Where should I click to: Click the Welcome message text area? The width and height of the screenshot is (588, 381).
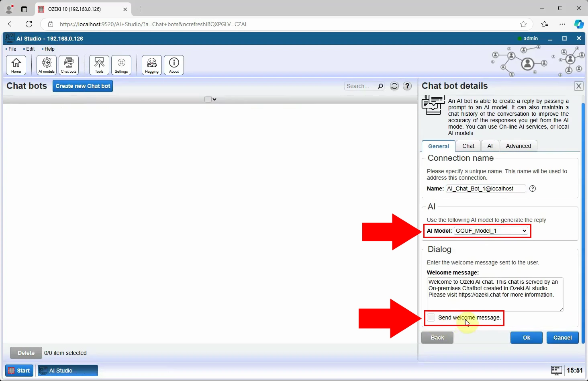pyautogui.click(x=495, y=294)
